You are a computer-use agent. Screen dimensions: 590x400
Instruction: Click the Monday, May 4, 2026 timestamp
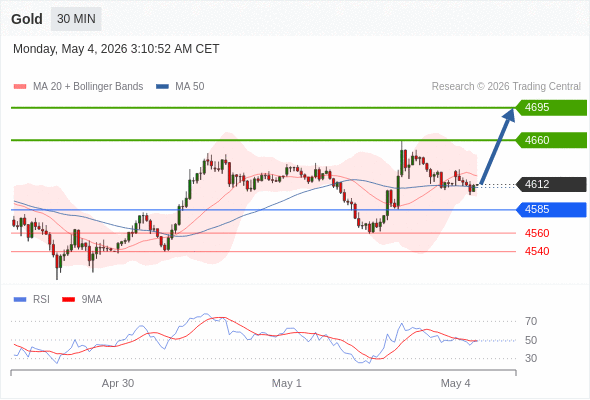click(116, 49)
